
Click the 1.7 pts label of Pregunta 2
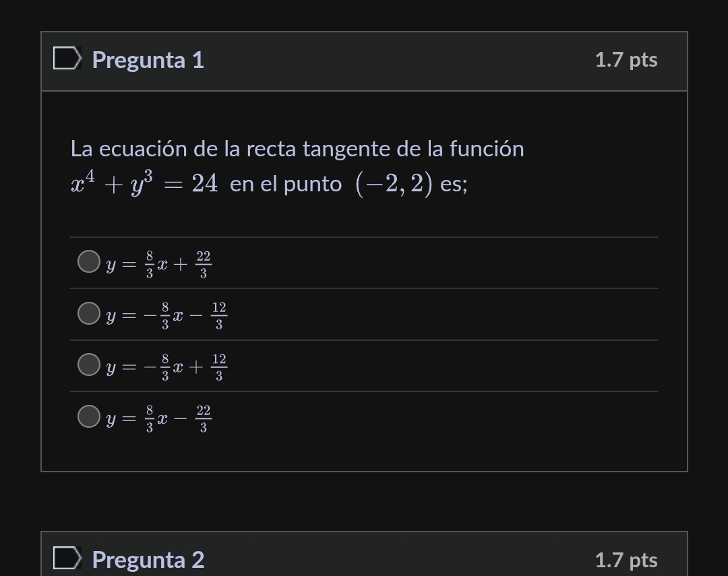pyautogui.click(x=626, y=560)
